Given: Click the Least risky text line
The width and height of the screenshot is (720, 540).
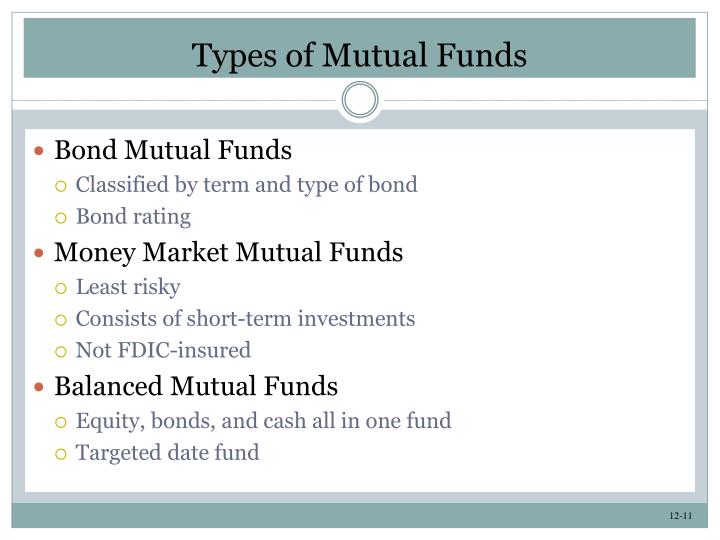Looking at the screenshot, I should pos(128,287).
